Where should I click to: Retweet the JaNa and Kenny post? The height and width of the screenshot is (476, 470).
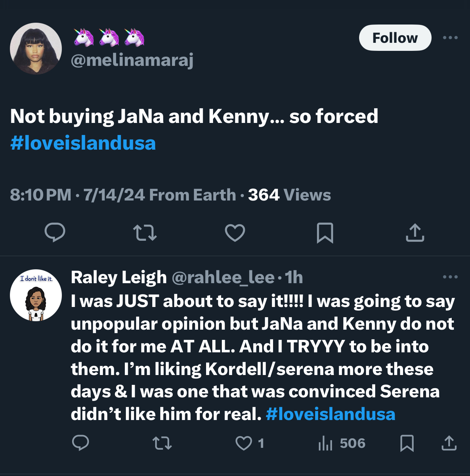pyautogui.click(x=145, y=233)
